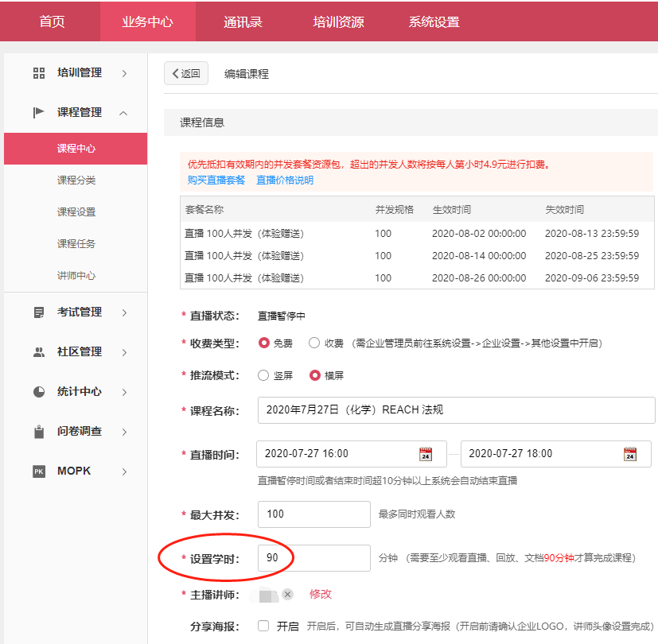Enable the 分享海报 checkbox
Image resolution: width=658 pixels, height=644 pixels.
(x=263, y=626)
